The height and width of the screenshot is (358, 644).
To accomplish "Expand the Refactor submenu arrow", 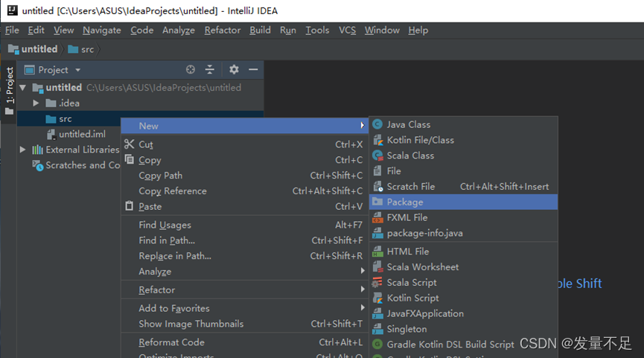I will pyautogui.click(x=363, y=290).
